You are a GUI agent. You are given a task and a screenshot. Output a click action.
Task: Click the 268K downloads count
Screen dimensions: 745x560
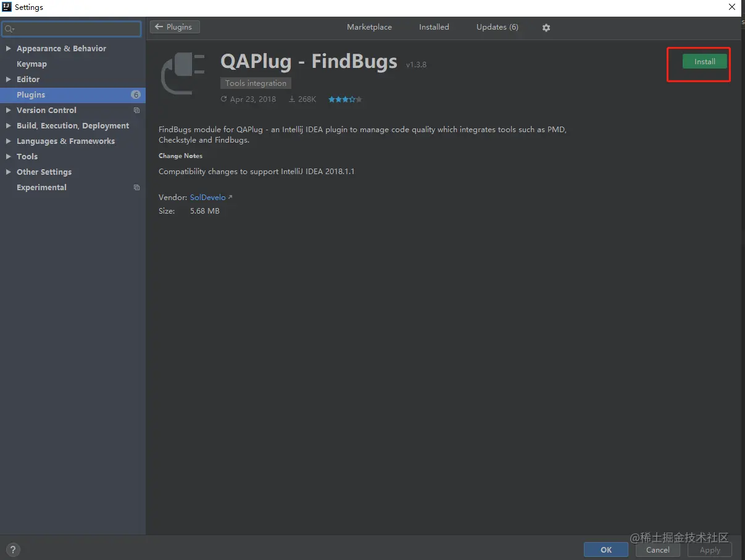[307, 99]
